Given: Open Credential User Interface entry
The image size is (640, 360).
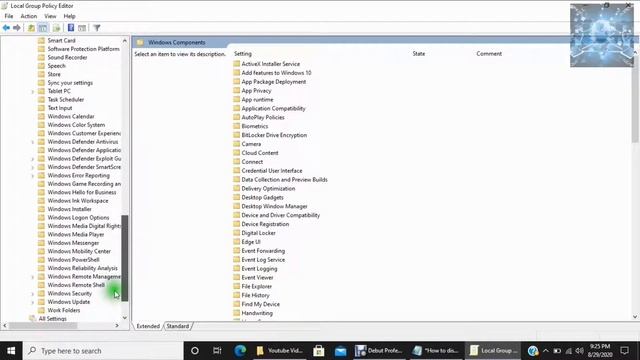Looking at the screenshot, I should (x=272, y=171).
